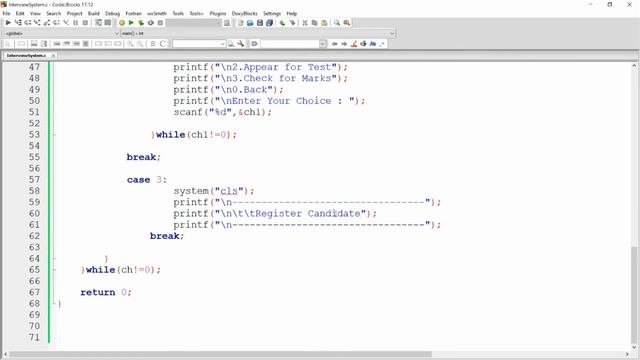
Task: Click the scroll right arrow at the bottom
Action: pyautogui.click(x=627, y=354)
